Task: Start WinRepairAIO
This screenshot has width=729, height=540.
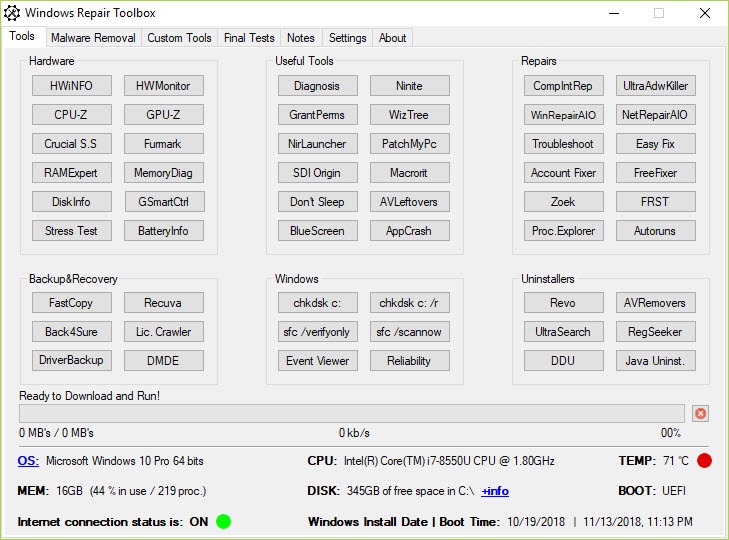Action: [x=563, y=114]
